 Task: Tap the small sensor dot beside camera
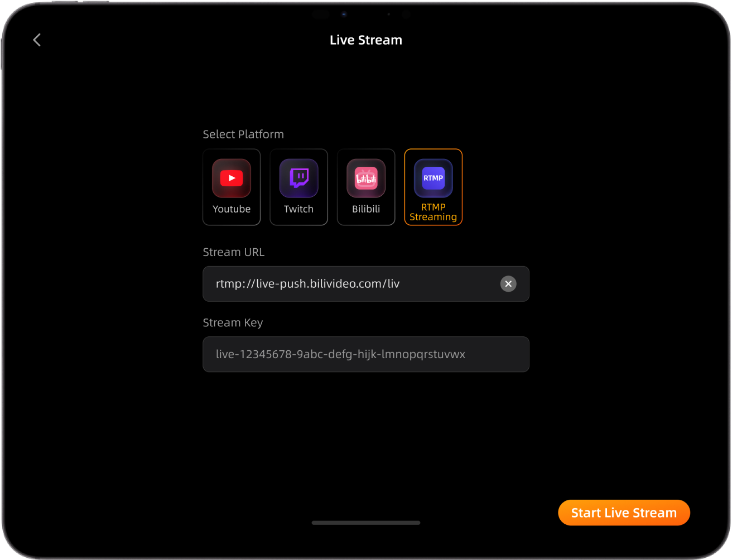pos(388,15)
